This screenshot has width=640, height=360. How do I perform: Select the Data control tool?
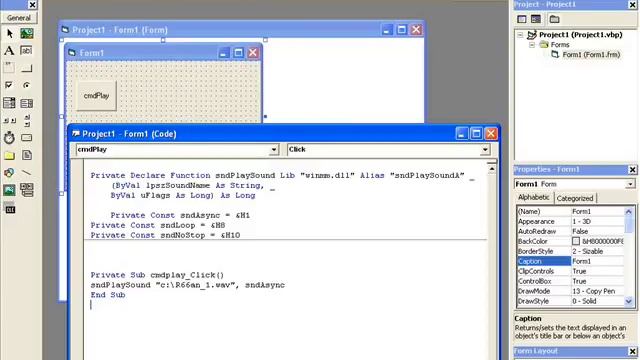click(x=27, y=190)
